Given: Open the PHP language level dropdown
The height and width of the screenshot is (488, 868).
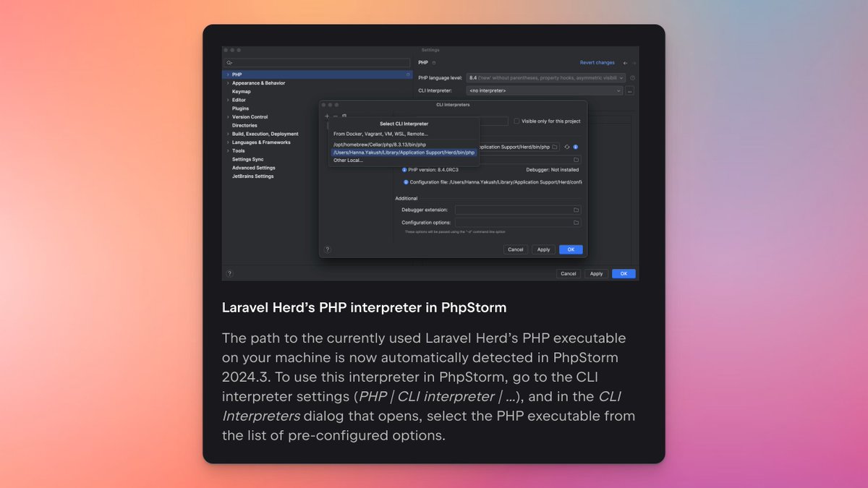Looking at the screenshot, I should [545, 77].
